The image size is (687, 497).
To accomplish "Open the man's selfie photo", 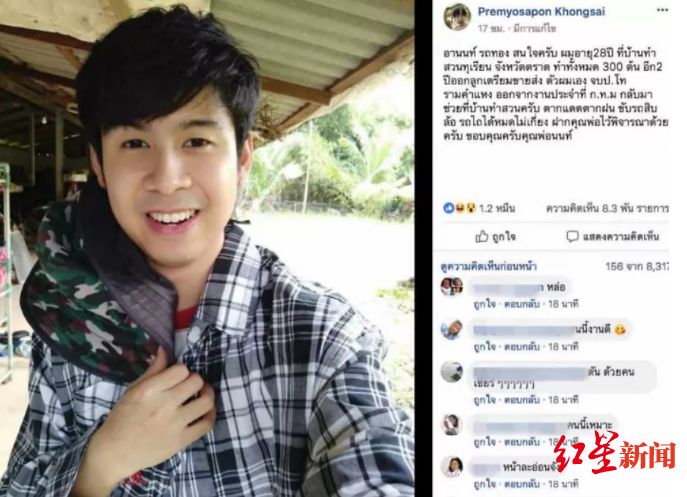I will 207,248.
